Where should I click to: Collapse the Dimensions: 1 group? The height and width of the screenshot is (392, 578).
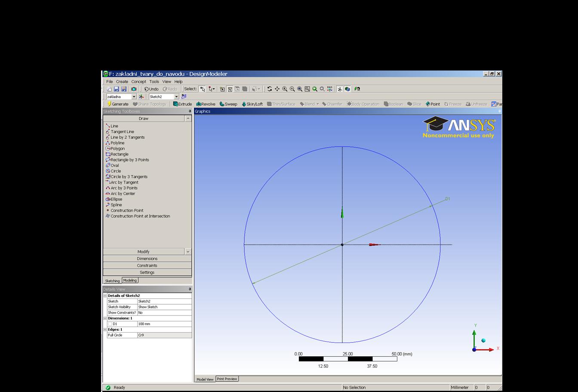pos(105,318)
